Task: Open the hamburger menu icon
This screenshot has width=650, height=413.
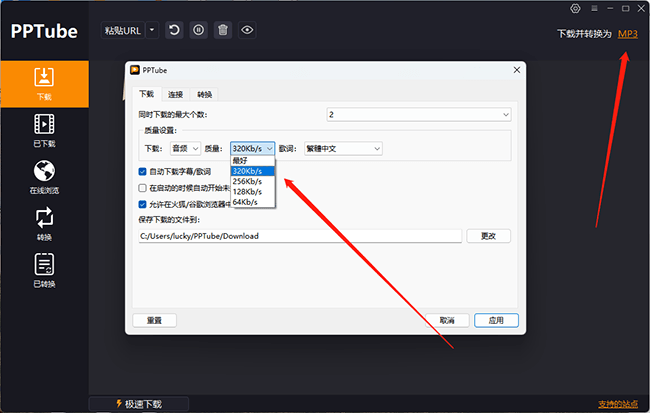Action: coord(594,8)
